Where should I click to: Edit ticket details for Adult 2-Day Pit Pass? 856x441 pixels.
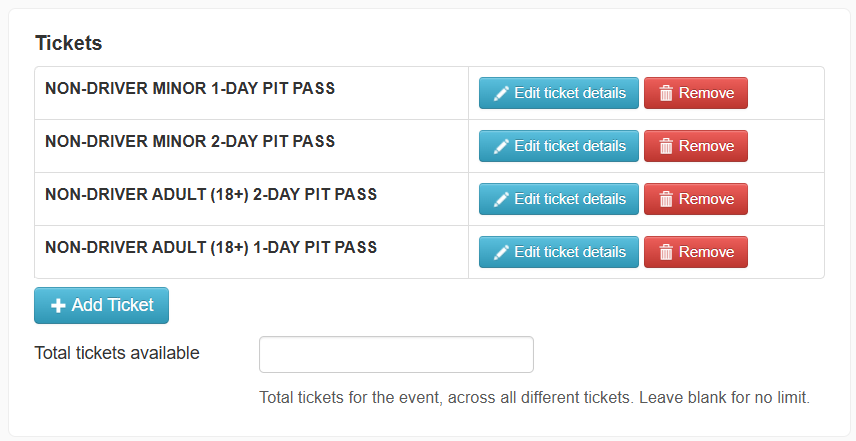pyautogui.click(x=558, y=199)
